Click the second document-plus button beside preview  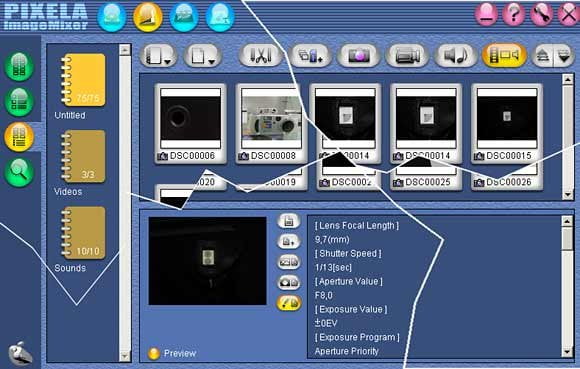coord(289,241)
